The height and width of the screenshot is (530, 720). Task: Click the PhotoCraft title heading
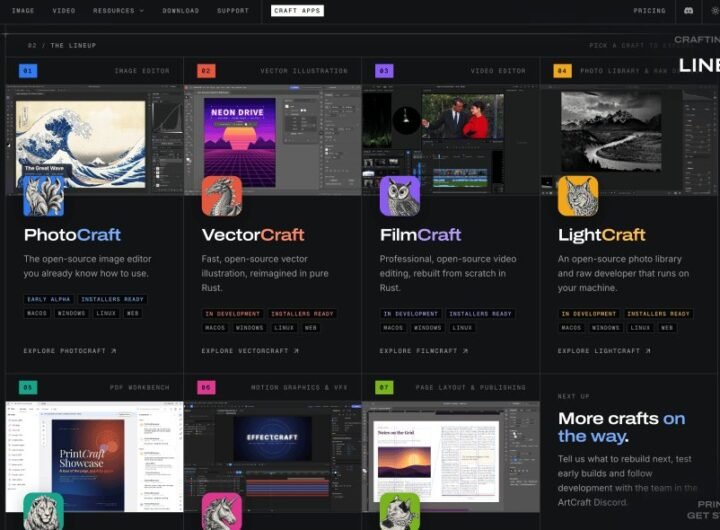pyautogui.click(x=72, y=235)
